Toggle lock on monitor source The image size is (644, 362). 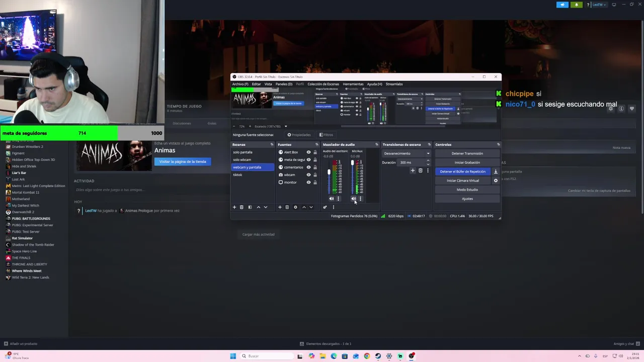(x=315, y=182)
